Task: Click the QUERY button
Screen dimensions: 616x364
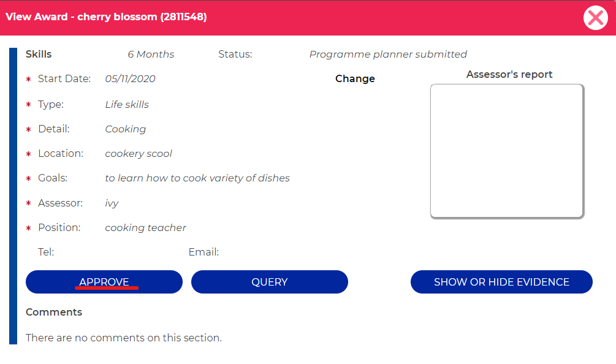Action: [x=270, y=282]
